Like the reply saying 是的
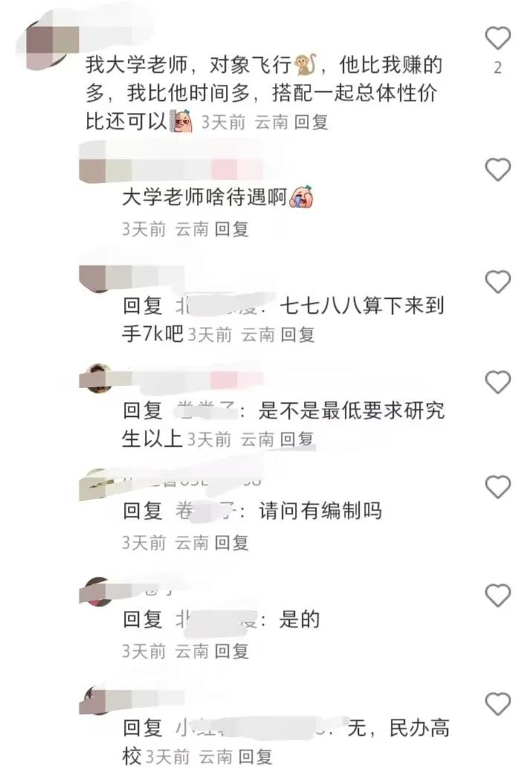The height and width of the screenshot is (767, 532). (x=498, y=595)
